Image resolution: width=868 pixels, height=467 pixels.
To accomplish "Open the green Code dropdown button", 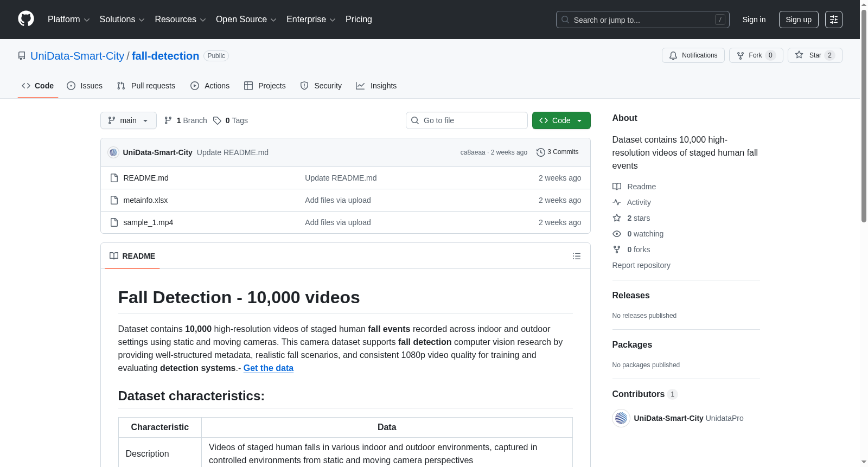I will click(x=561, y=120).
